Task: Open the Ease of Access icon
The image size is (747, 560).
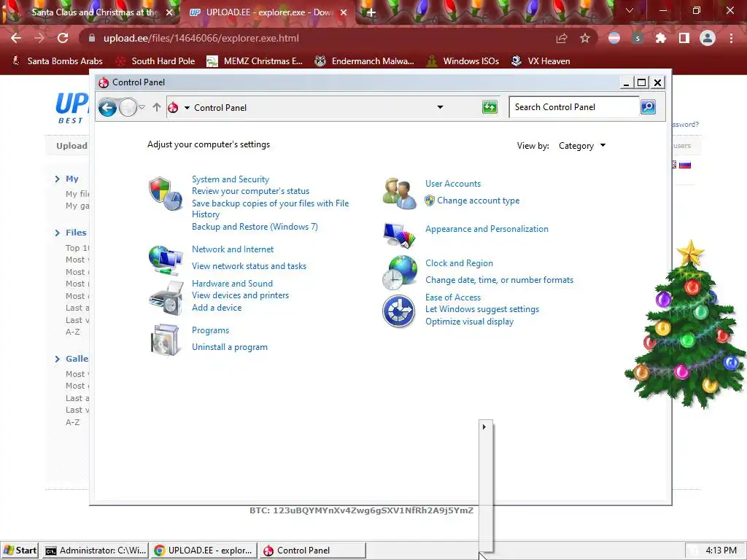Action: [x=399, y=311]
